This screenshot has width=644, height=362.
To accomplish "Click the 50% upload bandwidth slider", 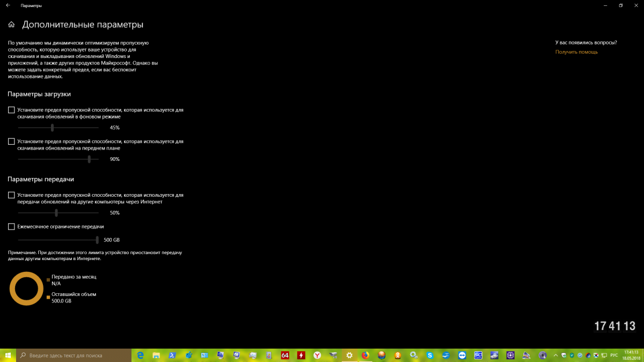I will point(58,213).
